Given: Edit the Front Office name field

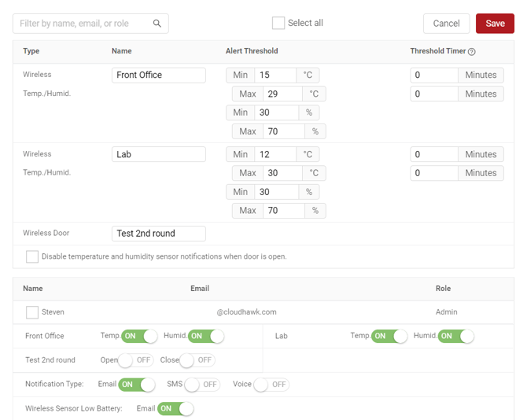Looking at the screenshot, I should point(158,76).
